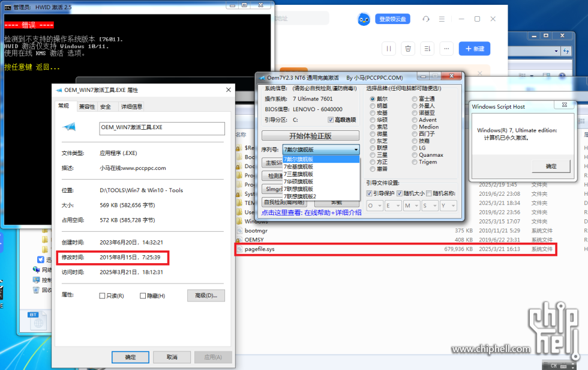
Task: Select the 华硕 brand radio button
Action: [373, 120]
